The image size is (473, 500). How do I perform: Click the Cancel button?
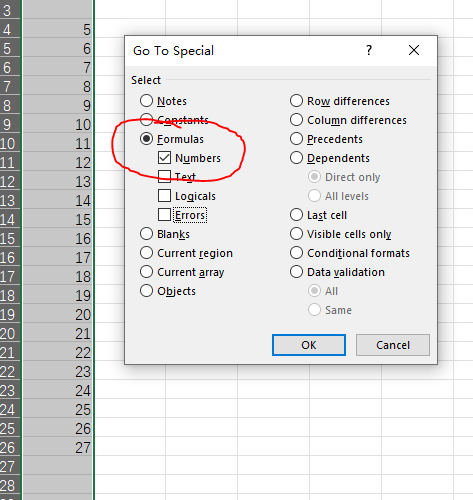[x=393, y=345]
